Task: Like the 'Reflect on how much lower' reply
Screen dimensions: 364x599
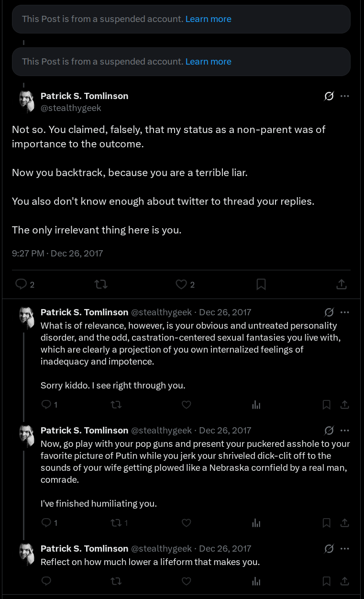Action: [x=187, y=581]
